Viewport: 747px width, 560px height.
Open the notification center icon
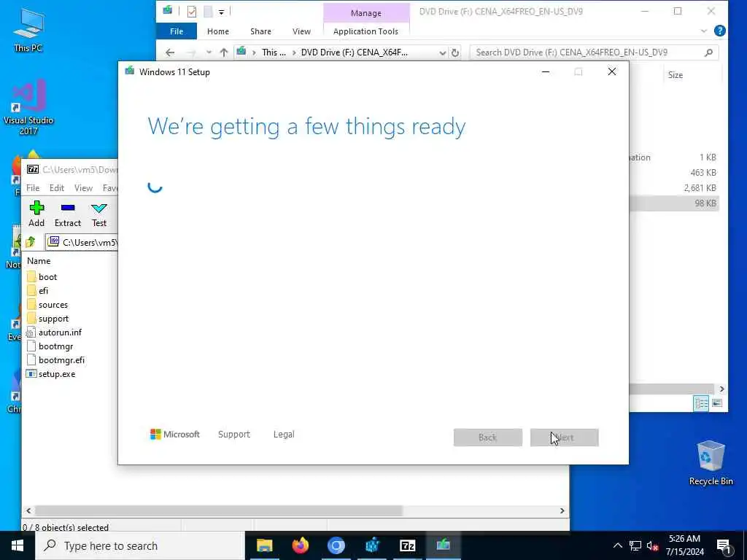tap(724, 546)
